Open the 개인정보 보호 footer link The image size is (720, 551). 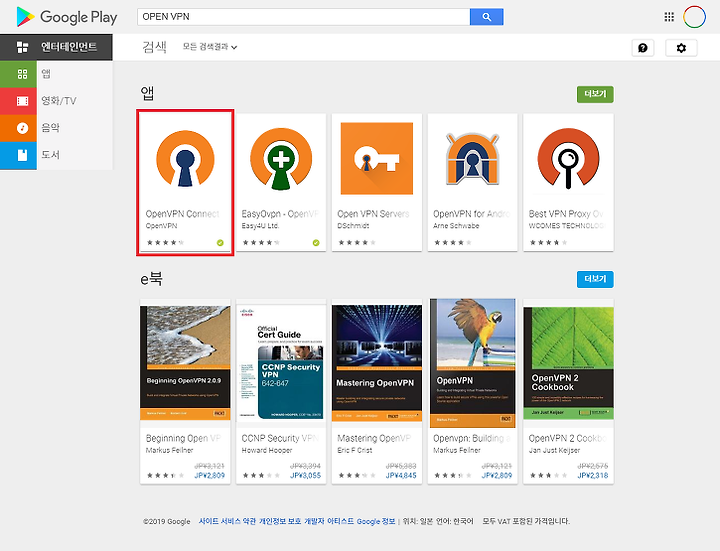click(x=280, y=521)
